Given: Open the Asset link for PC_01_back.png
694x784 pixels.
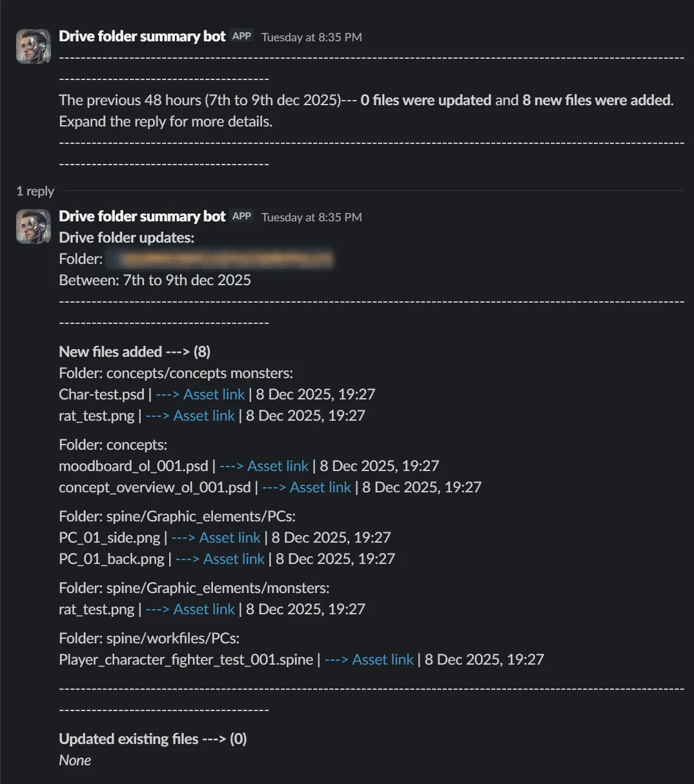Looking at the screenshot, I should coord(234,559).
